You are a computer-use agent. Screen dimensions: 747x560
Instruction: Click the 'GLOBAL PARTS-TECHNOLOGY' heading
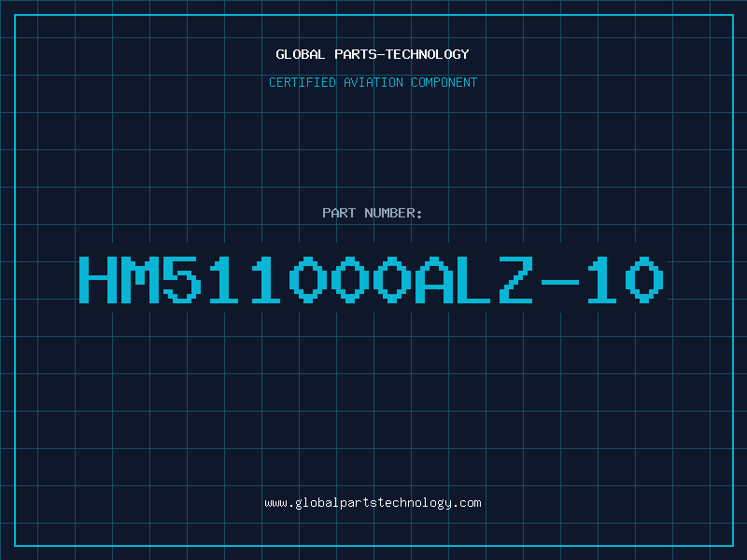(373, 54)
